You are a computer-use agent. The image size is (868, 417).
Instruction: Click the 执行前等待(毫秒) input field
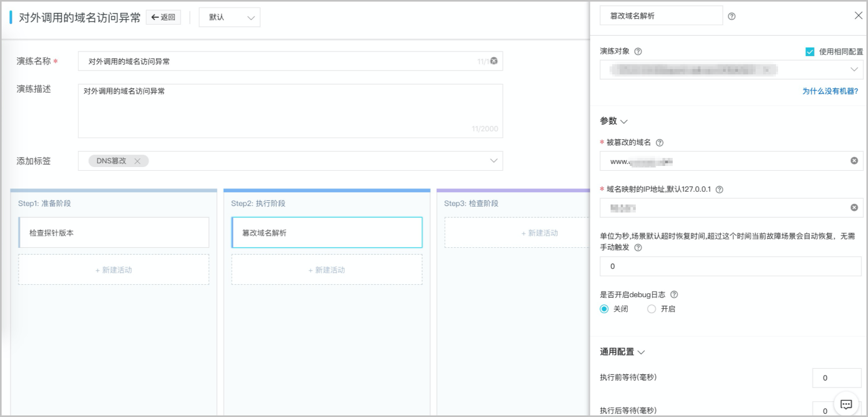point(837,377)
